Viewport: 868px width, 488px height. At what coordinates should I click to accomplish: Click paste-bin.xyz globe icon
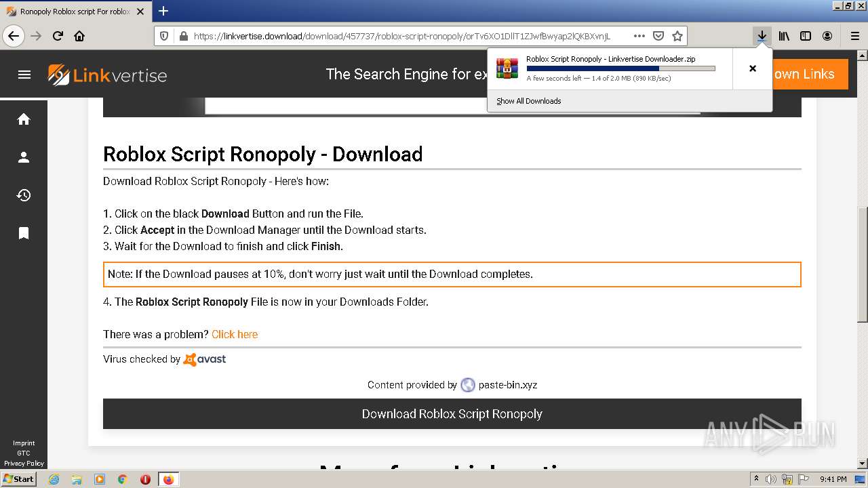(468, 385)
